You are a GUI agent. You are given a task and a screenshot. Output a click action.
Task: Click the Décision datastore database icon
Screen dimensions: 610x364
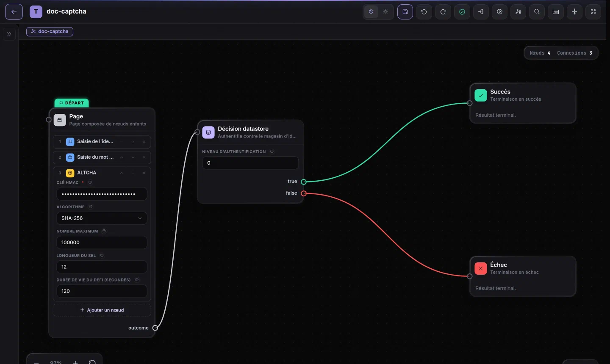[x=208, y=132]
